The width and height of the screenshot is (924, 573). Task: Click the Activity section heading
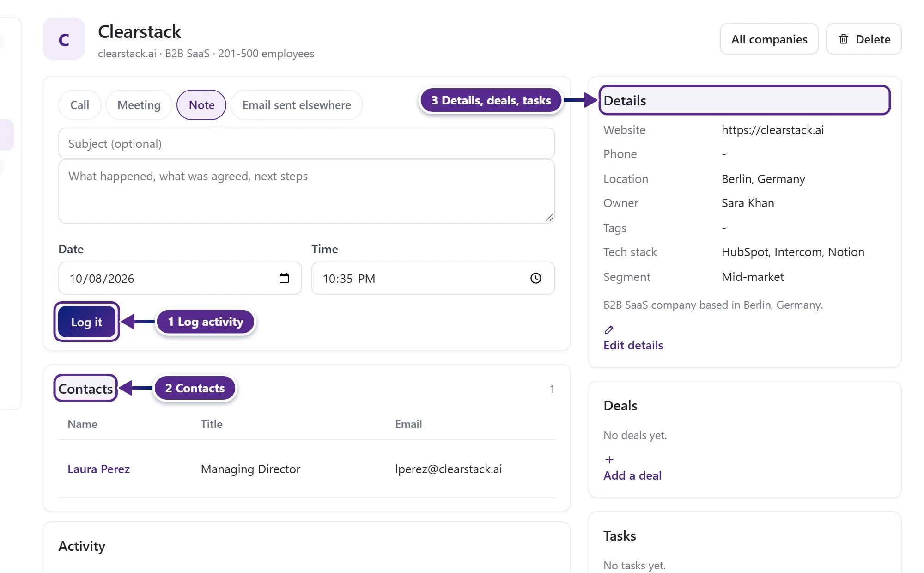coord(82,546)
